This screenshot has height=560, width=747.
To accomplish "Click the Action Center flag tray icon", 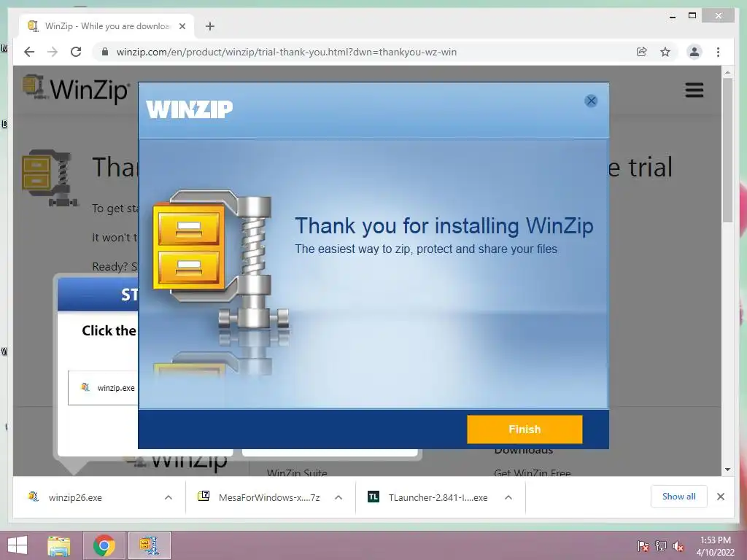I will coord(643,546).
